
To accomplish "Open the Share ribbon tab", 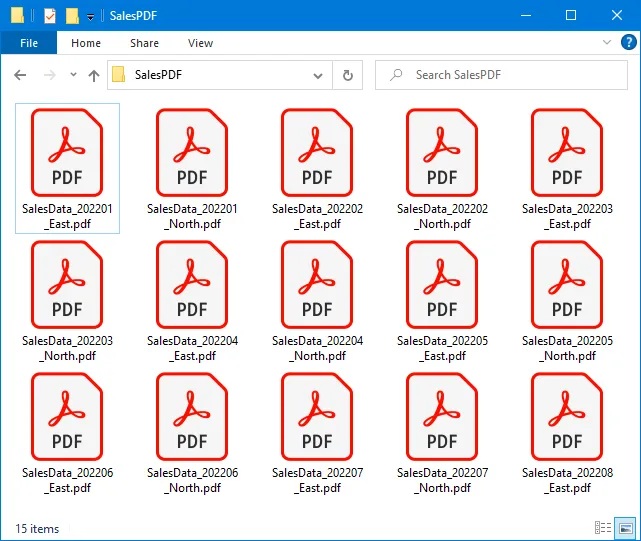I will click(x=144, y=43).
